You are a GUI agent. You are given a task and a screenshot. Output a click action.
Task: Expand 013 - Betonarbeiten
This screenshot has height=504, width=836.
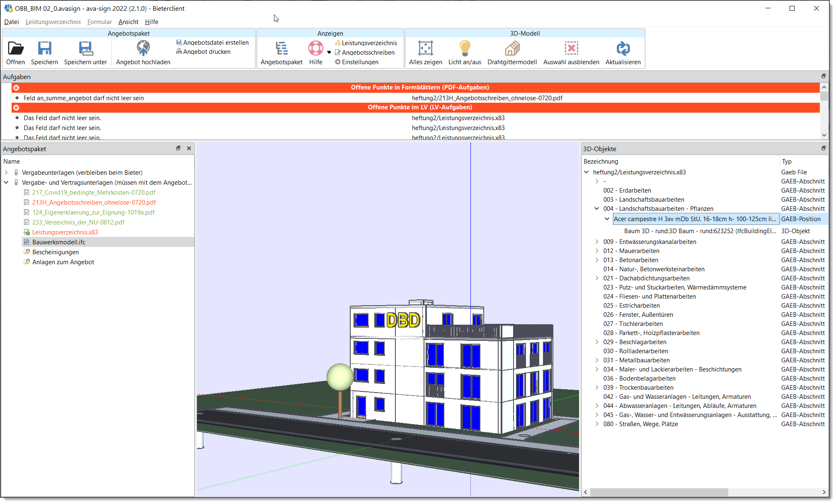tap(597, 260)
